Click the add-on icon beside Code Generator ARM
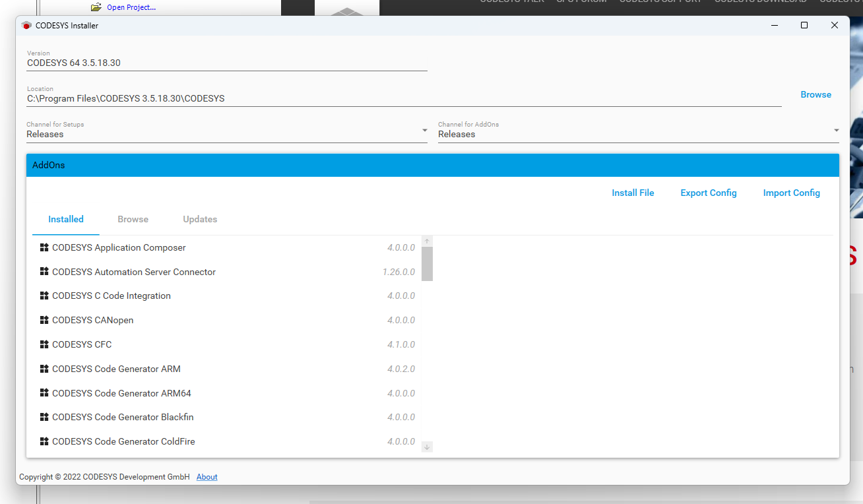 click(44, 369)
